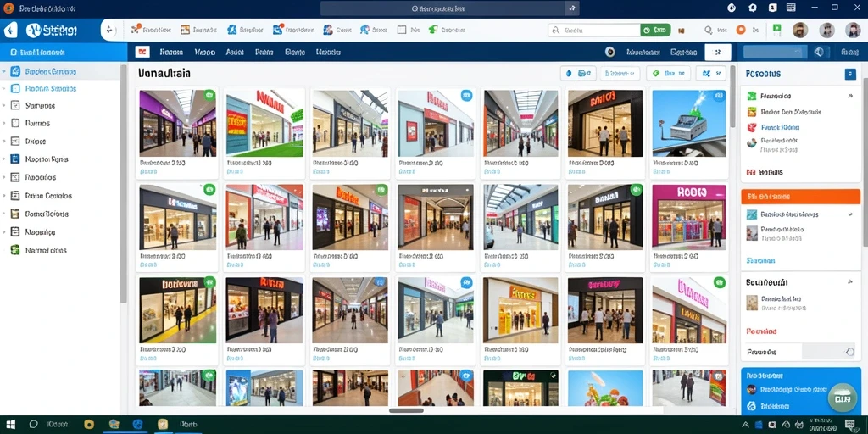Click the sidebar's vertical scrollbar
Image resolution: width=868 pixels, height=434 pixels.
[124, 183]
